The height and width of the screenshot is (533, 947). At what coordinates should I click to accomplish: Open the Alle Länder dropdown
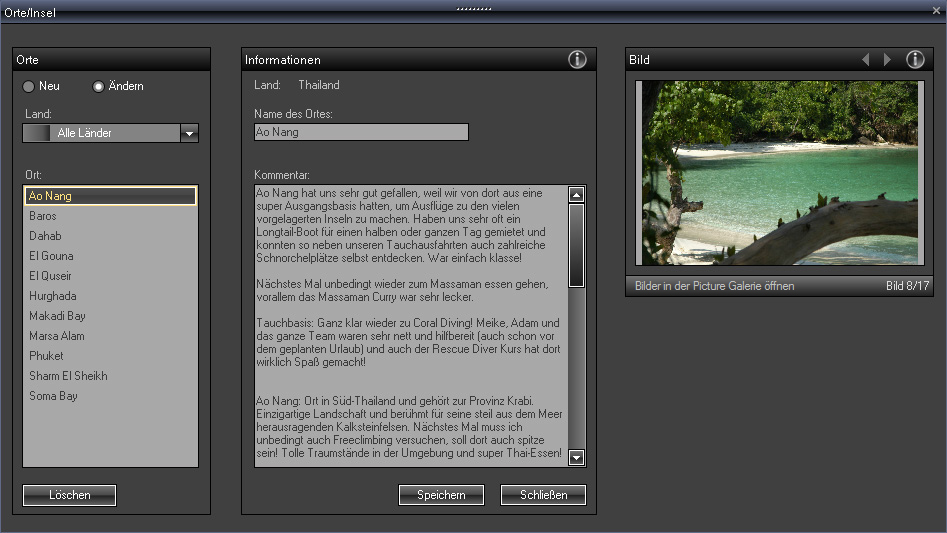click(x=189, y=133)
